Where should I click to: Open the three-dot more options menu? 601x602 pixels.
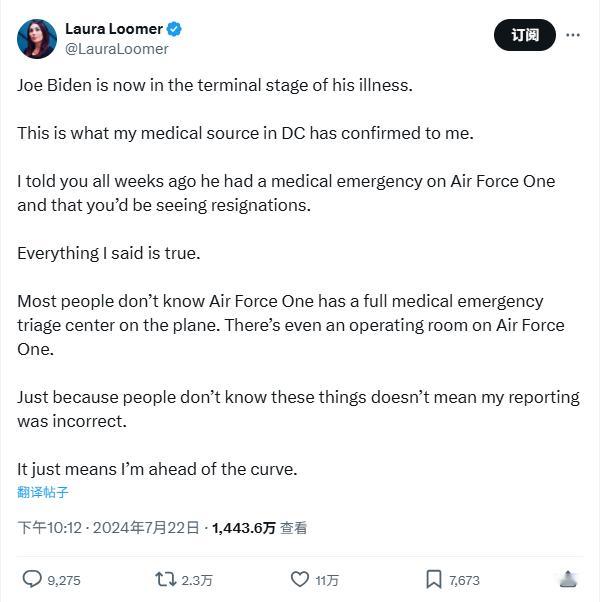[573, 35]
